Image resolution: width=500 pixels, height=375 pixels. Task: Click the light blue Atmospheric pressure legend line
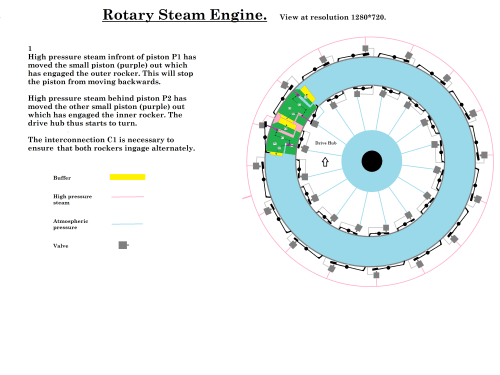pyautogui.click(x=127, y=224)
